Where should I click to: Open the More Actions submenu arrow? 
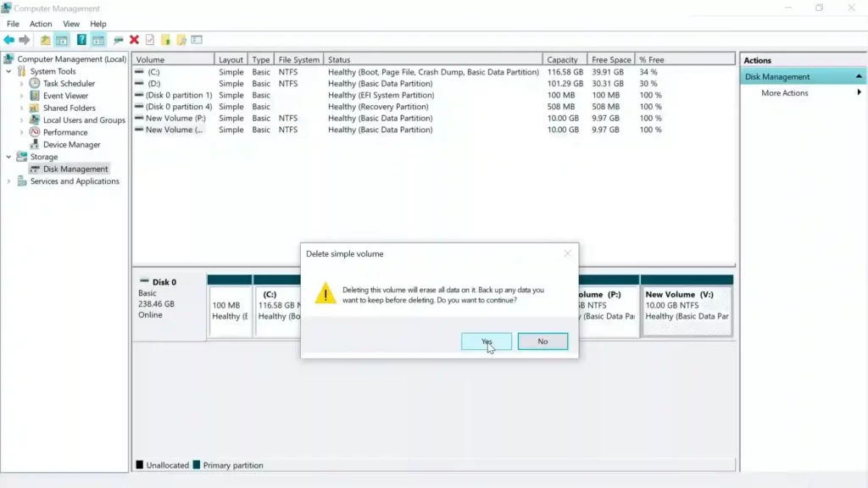(860, 92)
